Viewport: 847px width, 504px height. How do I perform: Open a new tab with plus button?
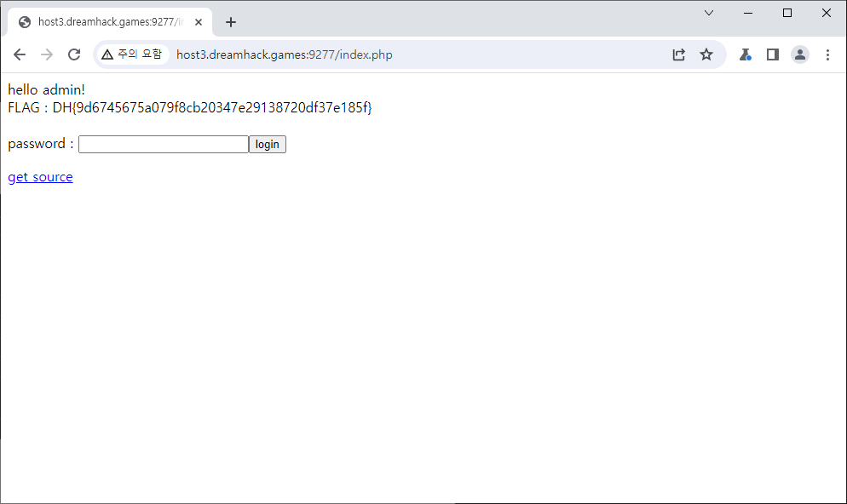point(230,22)
